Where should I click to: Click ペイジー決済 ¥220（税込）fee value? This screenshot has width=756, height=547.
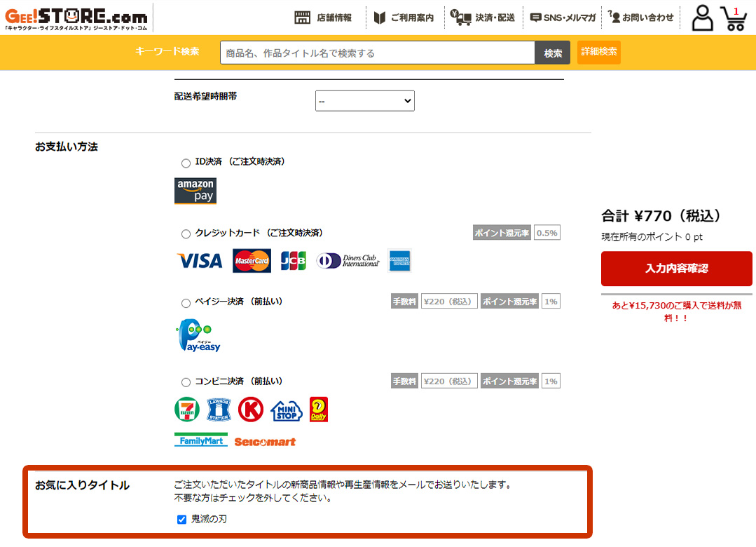(449, 302)
